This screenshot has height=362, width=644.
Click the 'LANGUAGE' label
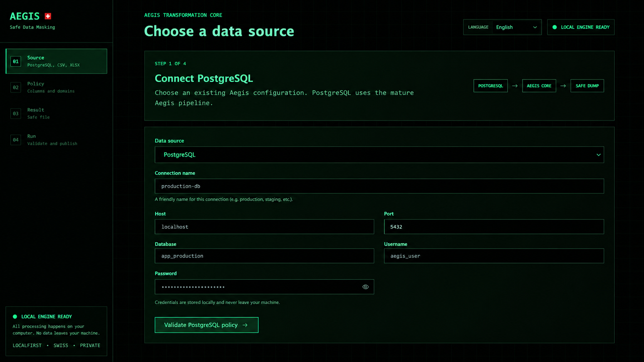tap(478, 27)
